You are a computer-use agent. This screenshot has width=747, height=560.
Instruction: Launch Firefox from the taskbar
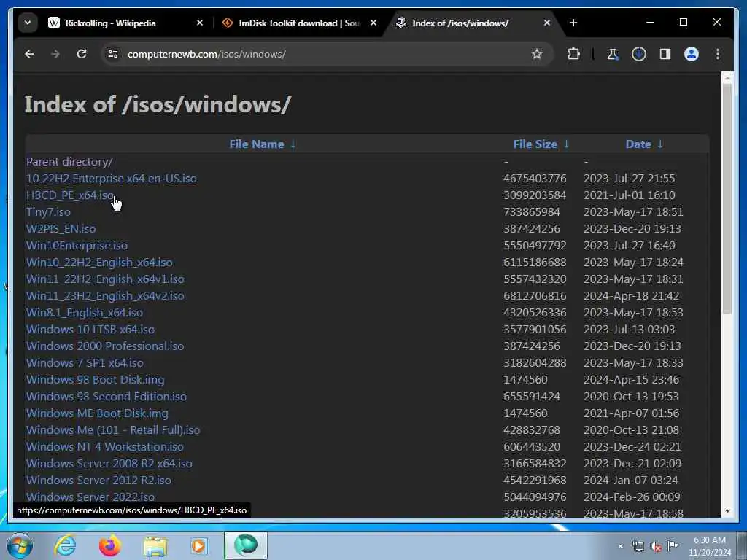pyautogui.click(x=109, y=545)
